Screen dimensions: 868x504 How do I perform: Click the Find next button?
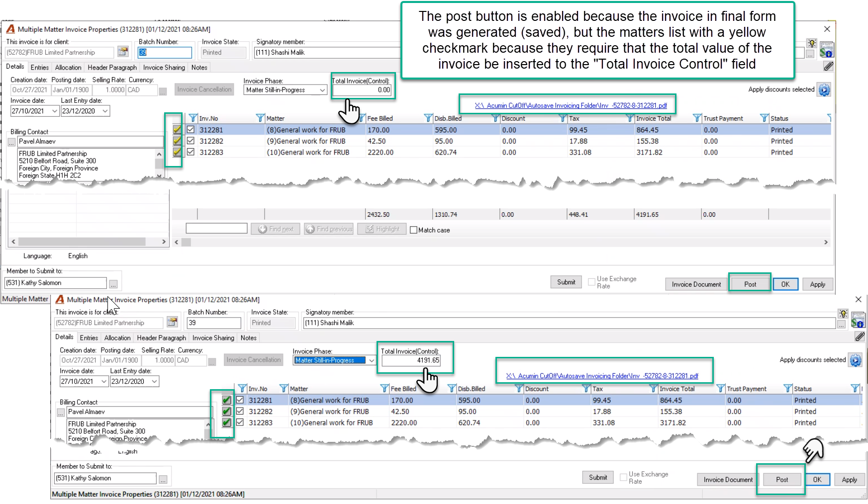(276, 229)
